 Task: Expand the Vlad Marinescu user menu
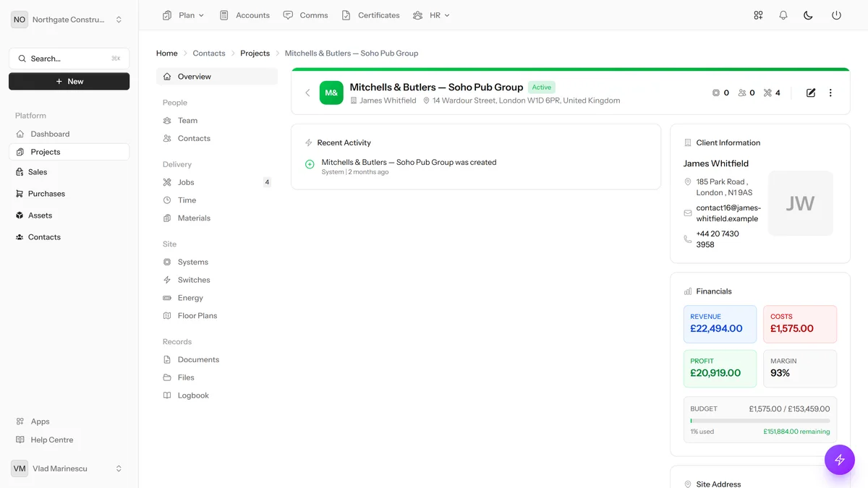(x=69, y=468)
